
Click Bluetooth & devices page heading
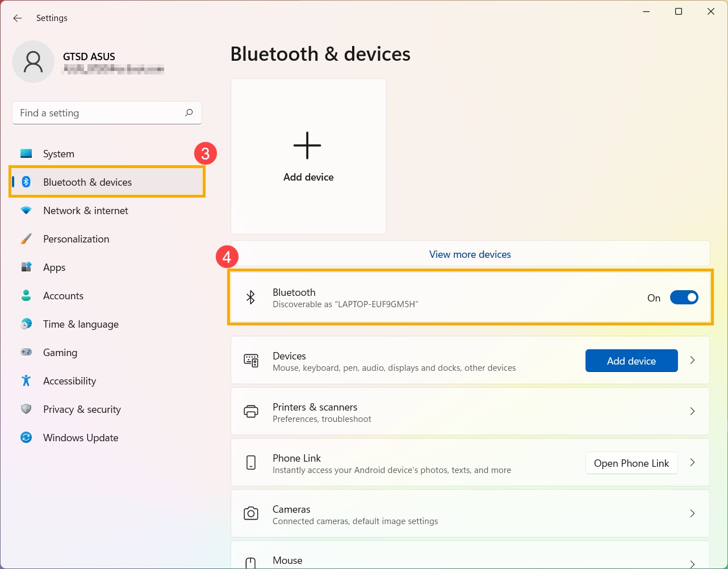coord(320,54)
